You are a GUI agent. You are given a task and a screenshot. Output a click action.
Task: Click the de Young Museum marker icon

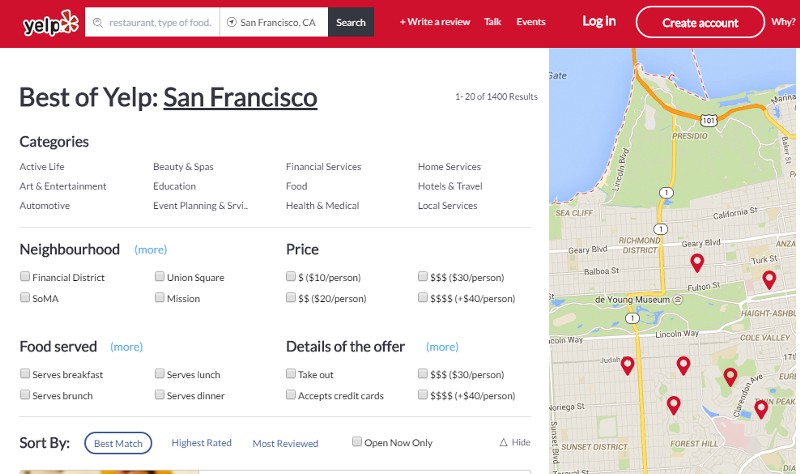pos(678,300)
